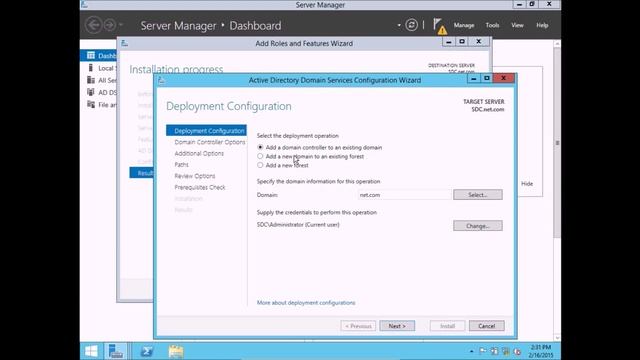Open More about deployment configurations link
This screenshot has height=360, width=640.
306,303
